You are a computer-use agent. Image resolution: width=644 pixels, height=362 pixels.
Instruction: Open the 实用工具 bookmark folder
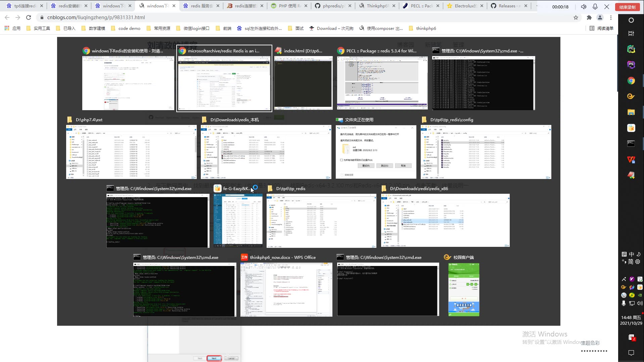[38, 28]
